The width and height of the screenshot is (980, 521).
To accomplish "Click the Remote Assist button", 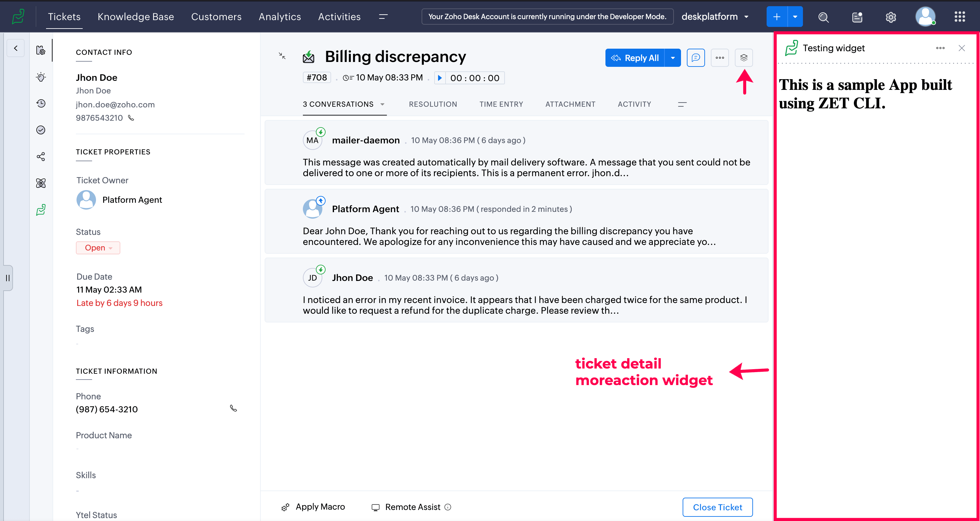I will (x=406, y=507).
